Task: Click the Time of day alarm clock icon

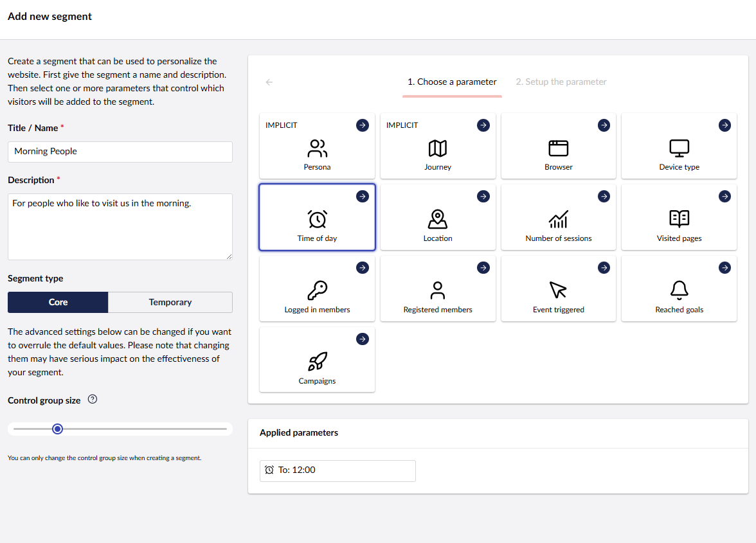Action: 317,220
